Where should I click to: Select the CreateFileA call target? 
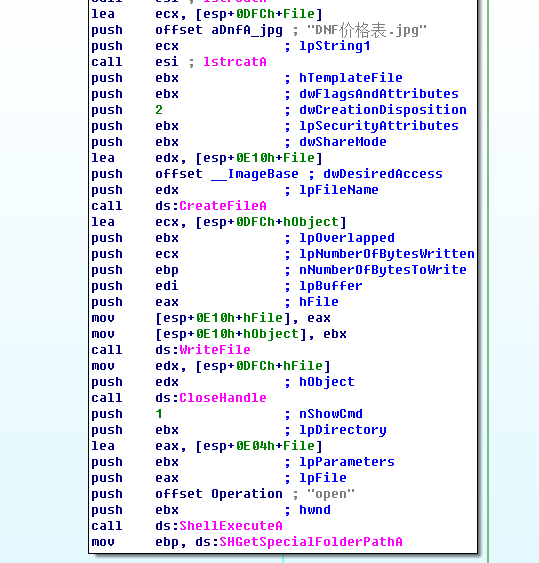223,206
